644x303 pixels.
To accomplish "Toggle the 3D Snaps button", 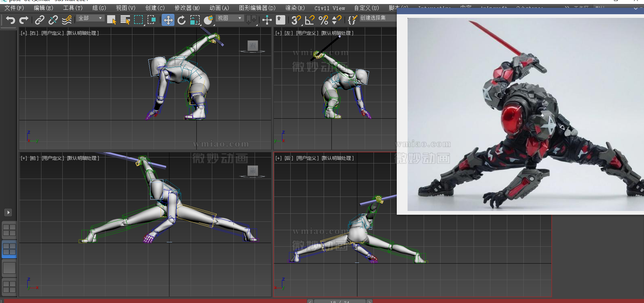I will click(296, 20).
